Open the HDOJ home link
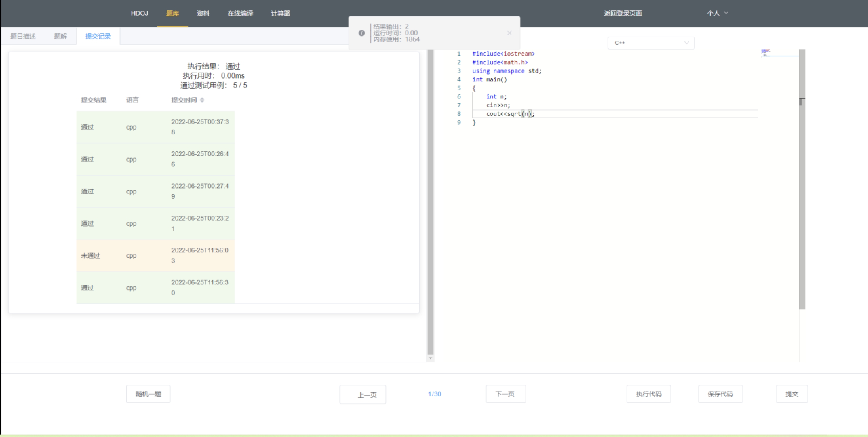Viewport: 868px width, 437px height. pos(139,13)
